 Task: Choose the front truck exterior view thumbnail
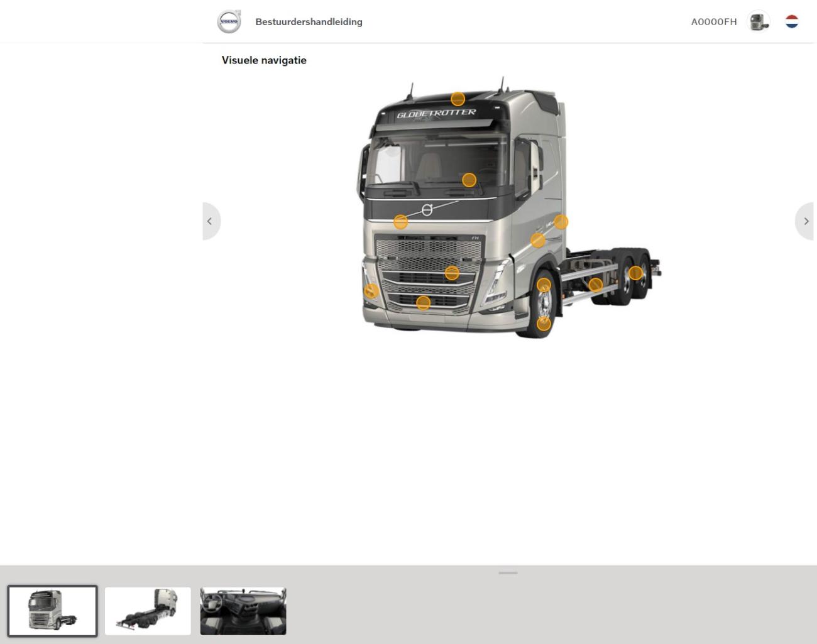coord(53,611)
